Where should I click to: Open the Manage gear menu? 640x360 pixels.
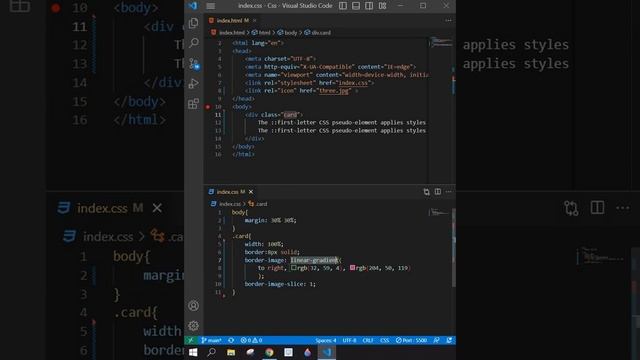click(193, 325)
